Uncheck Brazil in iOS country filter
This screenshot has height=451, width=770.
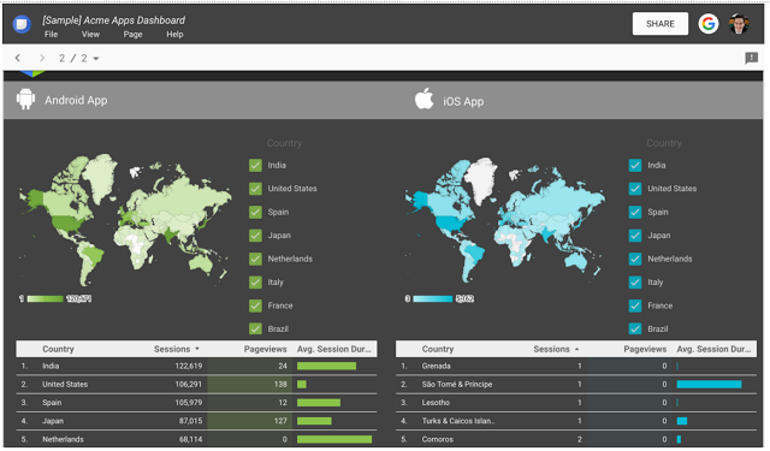pos(635,328)
